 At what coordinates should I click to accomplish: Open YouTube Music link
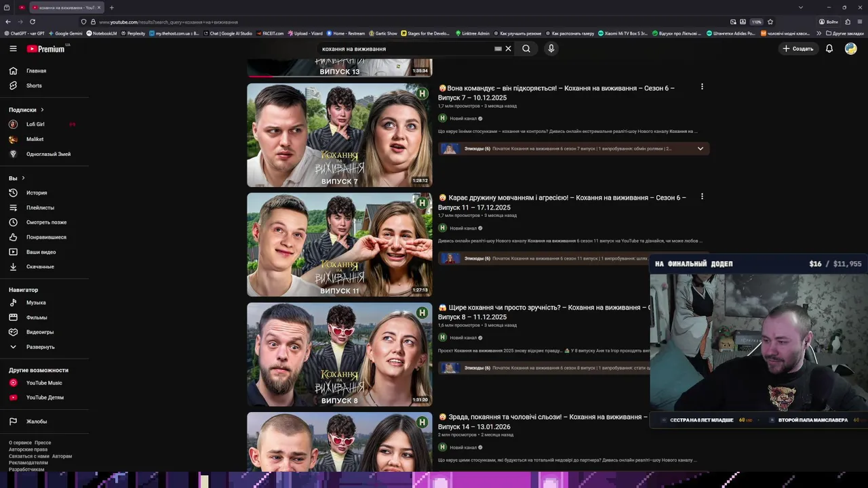pos(44,383)
